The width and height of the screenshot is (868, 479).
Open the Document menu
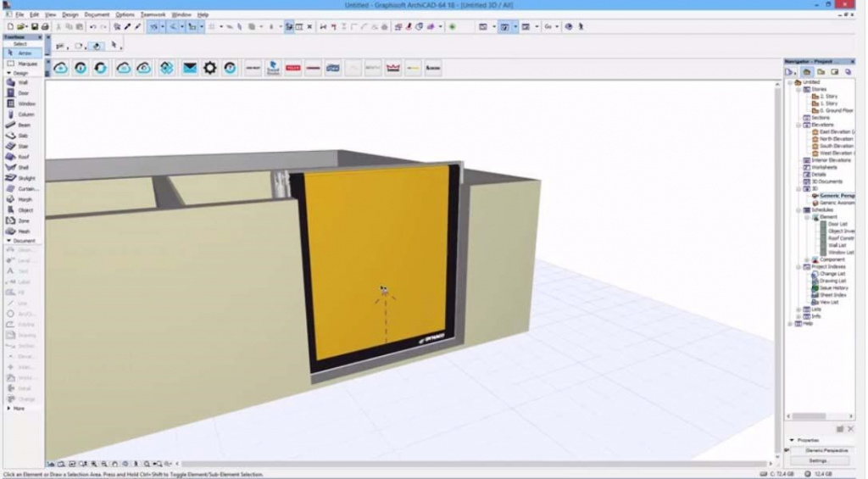pos(97,15)
